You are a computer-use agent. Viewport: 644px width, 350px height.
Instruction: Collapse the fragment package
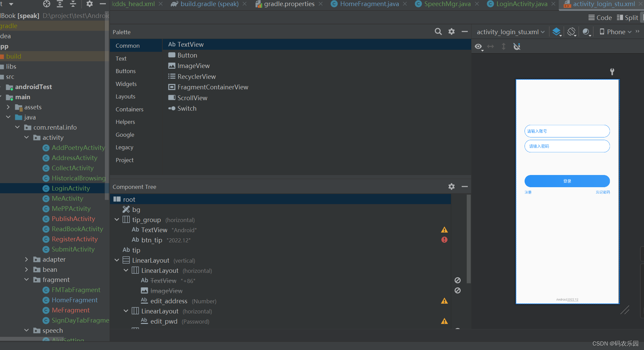tap(26, 280)
